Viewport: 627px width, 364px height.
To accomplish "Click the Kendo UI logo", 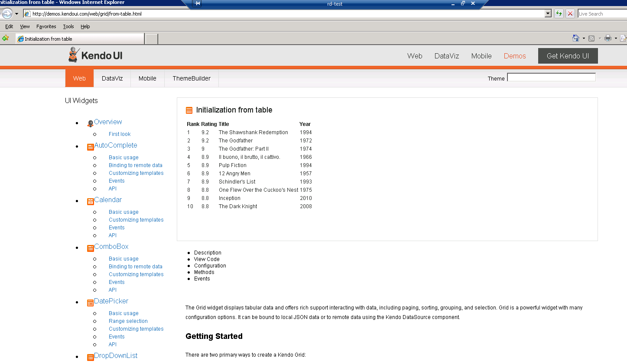I will click(95, 55).
